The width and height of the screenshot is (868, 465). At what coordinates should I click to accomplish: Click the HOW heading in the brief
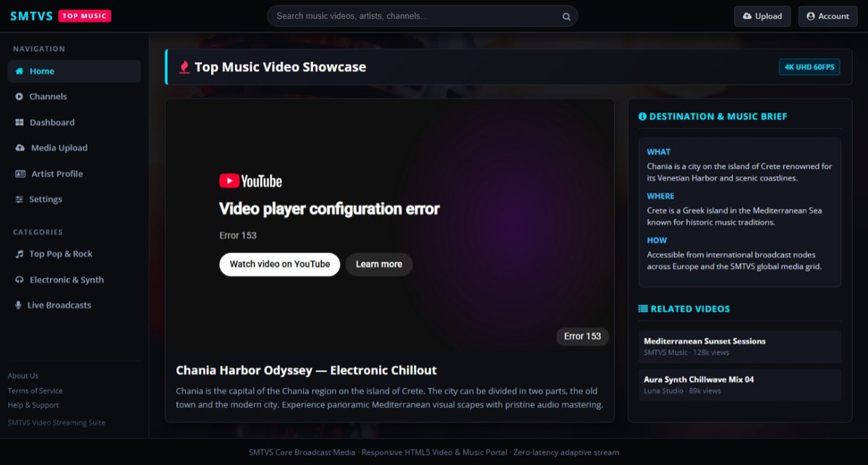[657, 240]
